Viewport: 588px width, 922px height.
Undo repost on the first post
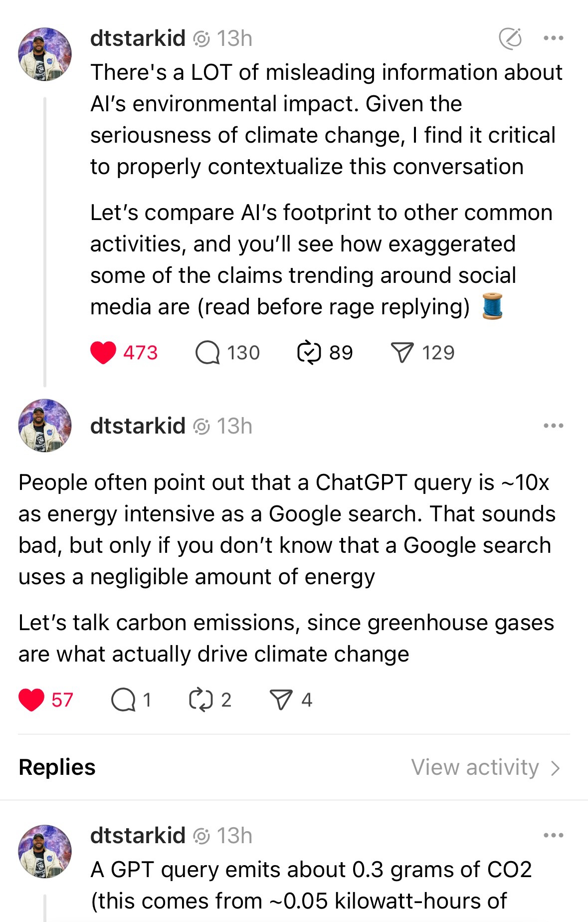tap(309, 353)
